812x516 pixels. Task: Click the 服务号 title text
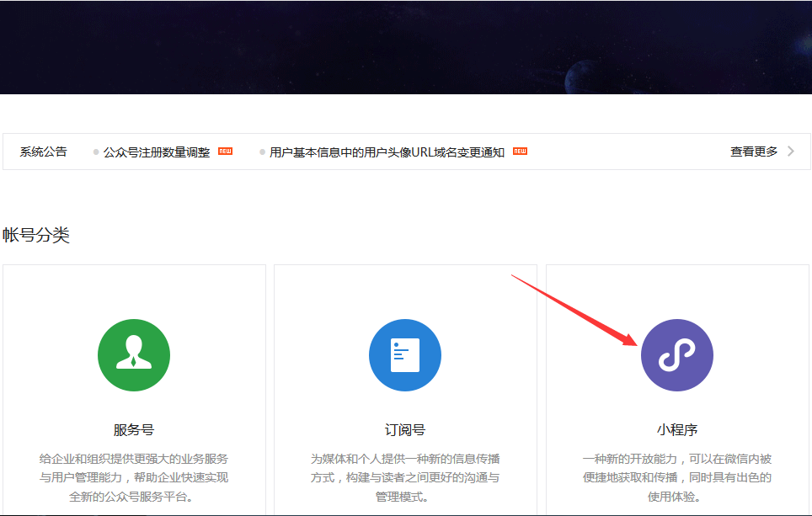[134, 429]
